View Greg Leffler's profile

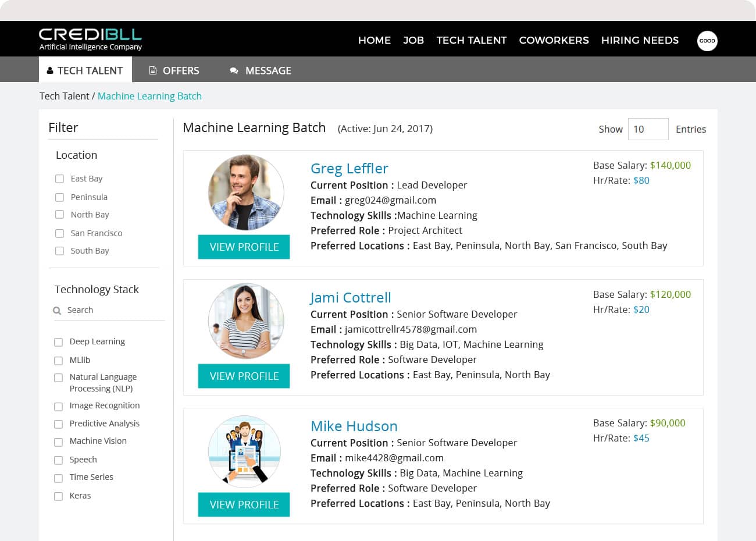click(244, 247)
